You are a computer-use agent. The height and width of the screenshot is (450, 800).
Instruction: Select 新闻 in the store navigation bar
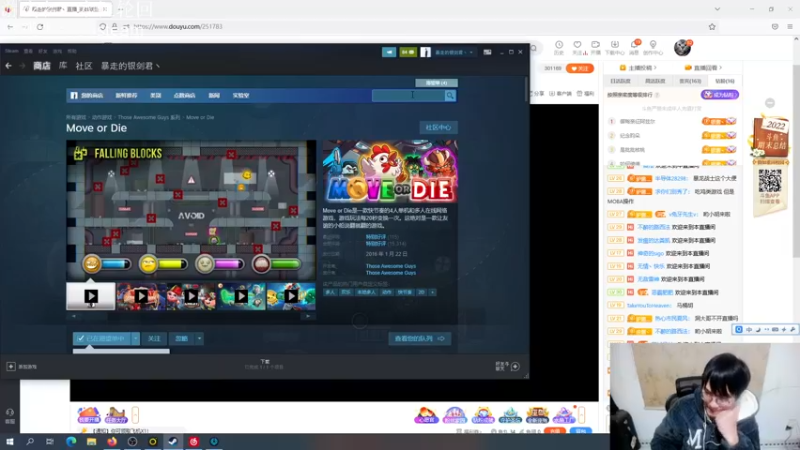click(214, 95)
